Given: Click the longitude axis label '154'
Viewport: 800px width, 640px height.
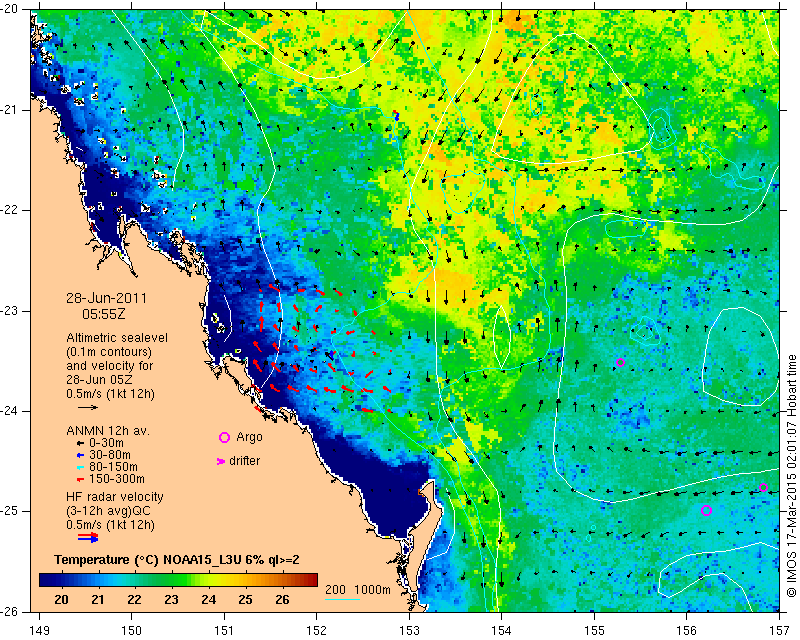Looking at the screenshot, I should coord(501,631).
